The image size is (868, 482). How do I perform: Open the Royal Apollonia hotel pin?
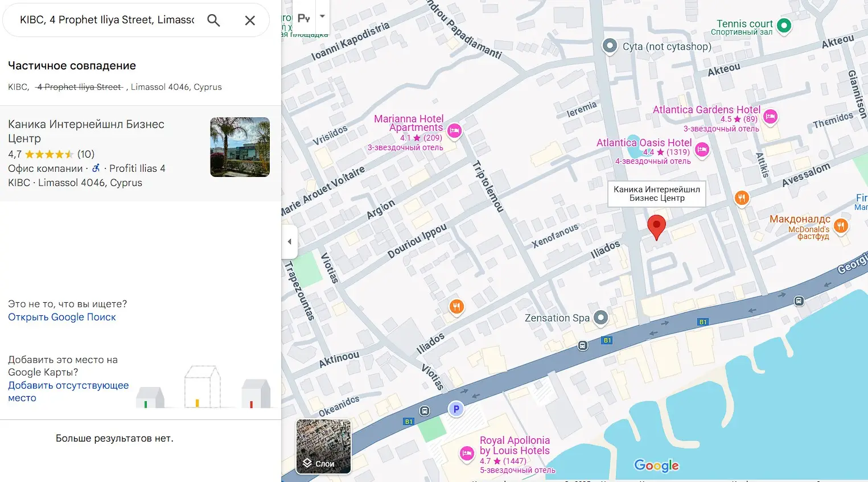pyautogui.click(x=467, y=453)
